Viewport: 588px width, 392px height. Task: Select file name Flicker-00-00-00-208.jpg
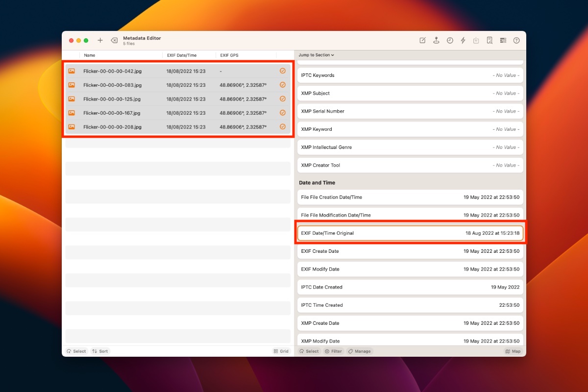click(112, 127)
